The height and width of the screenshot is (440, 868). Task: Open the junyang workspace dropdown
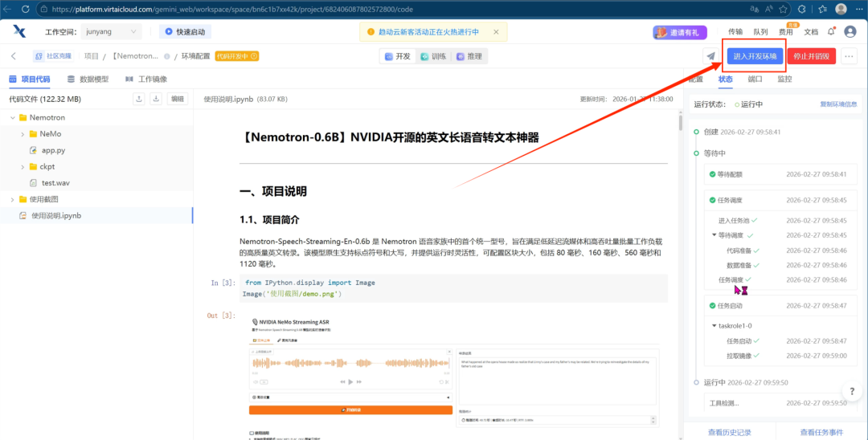[111, 31]
